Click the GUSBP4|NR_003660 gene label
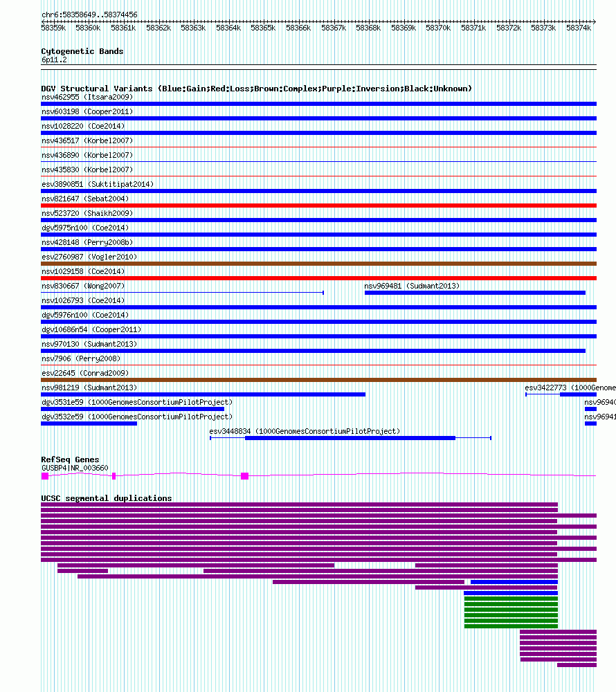The width and height of the screenshot is (616, 692). (x=75, y=468)
